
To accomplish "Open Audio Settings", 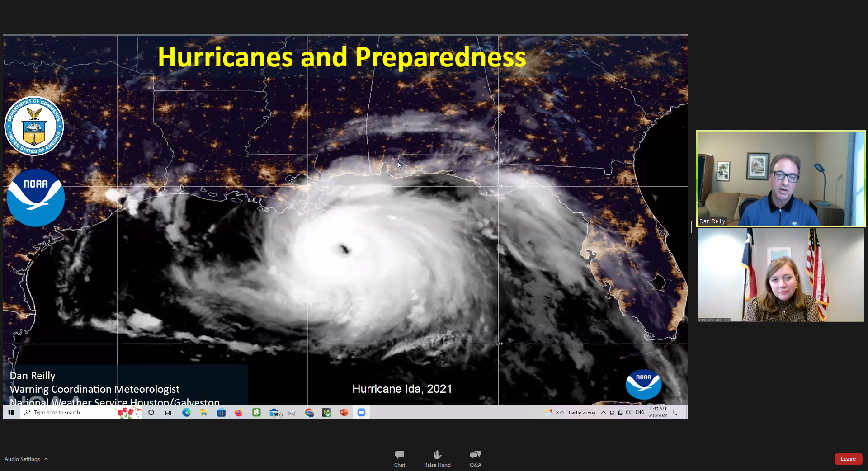I will tap(22, 459).
